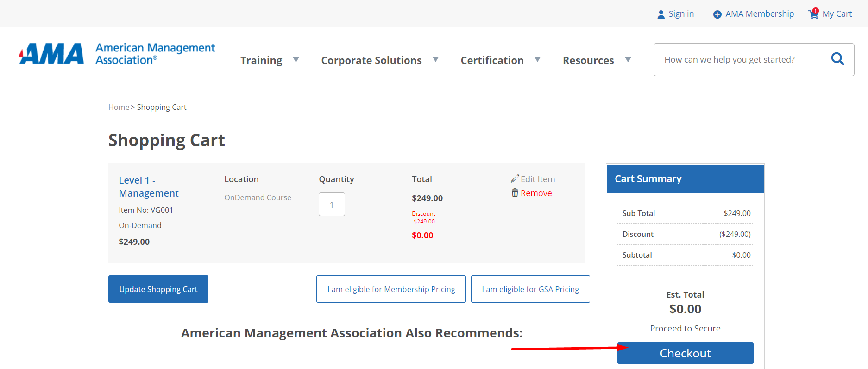Expand the Training dropdown arrow
Viewport: 868px width, 369px height.
(296, 60)
